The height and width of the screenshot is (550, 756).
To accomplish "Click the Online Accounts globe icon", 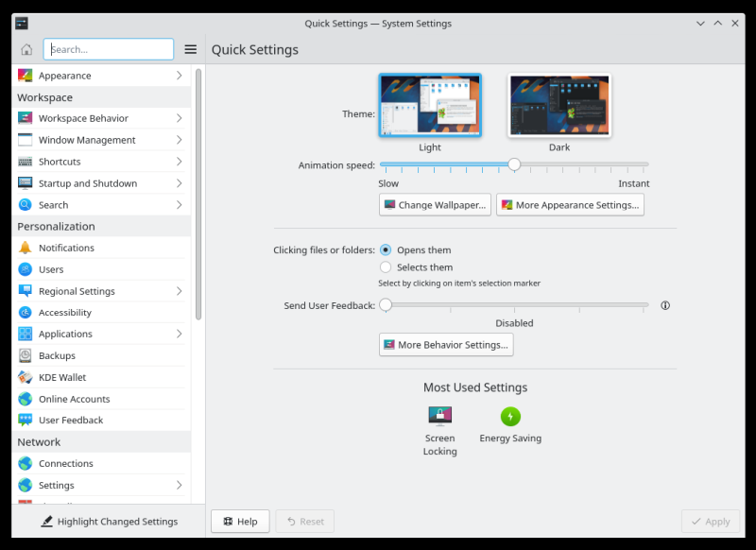I will click(26, 399).
